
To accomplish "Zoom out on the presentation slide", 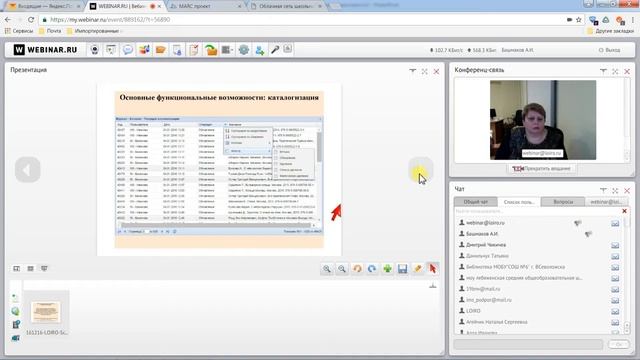I will coord(342,269).
